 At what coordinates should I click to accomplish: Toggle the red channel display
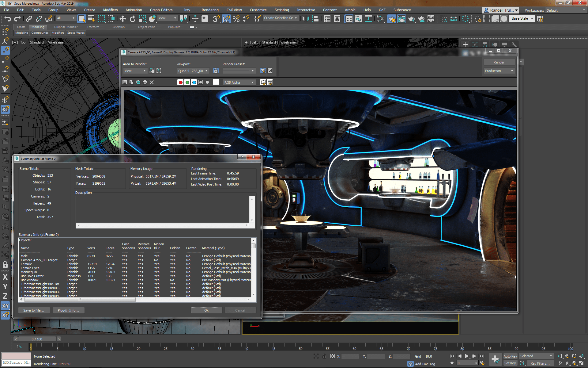(x=180, y=82)
